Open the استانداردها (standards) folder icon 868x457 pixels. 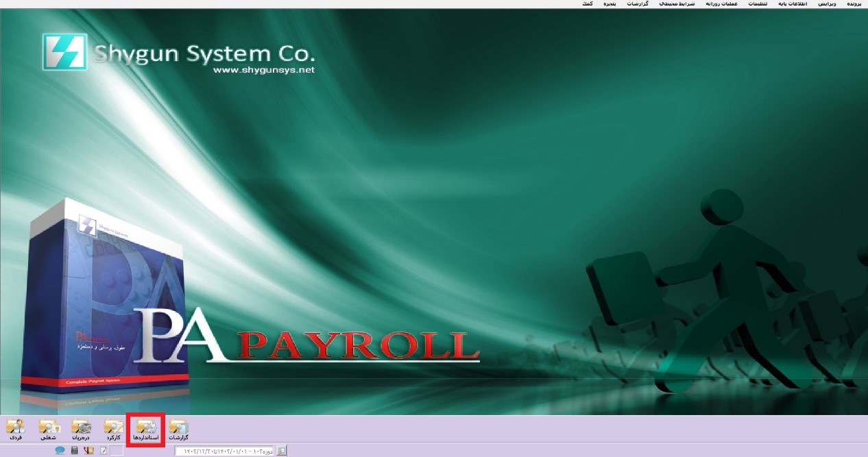(147, 429)
